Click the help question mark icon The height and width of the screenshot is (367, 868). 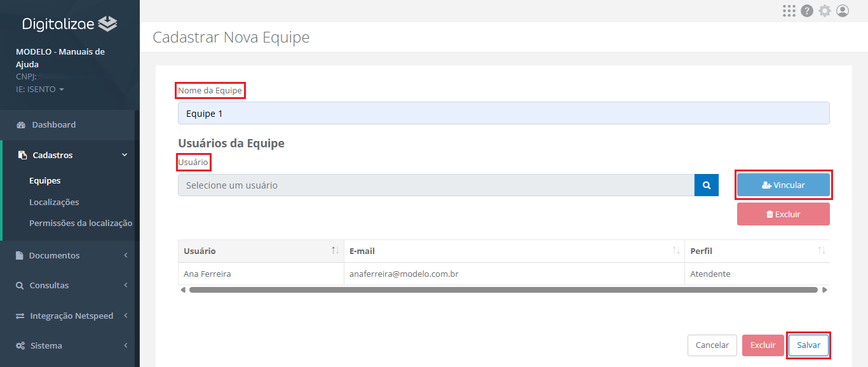[x=807, y=11]
